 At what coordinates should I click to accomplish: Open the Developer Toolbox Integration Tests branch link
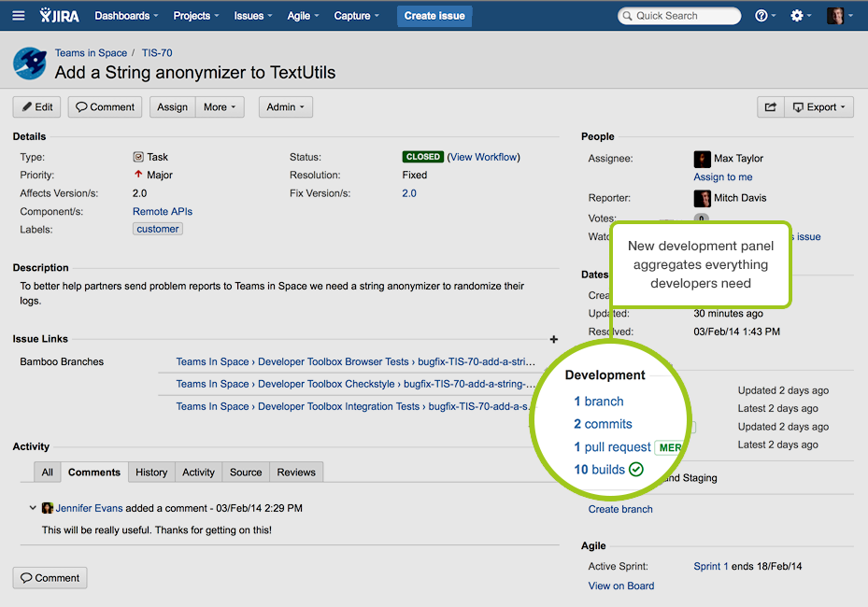(353, 406)
